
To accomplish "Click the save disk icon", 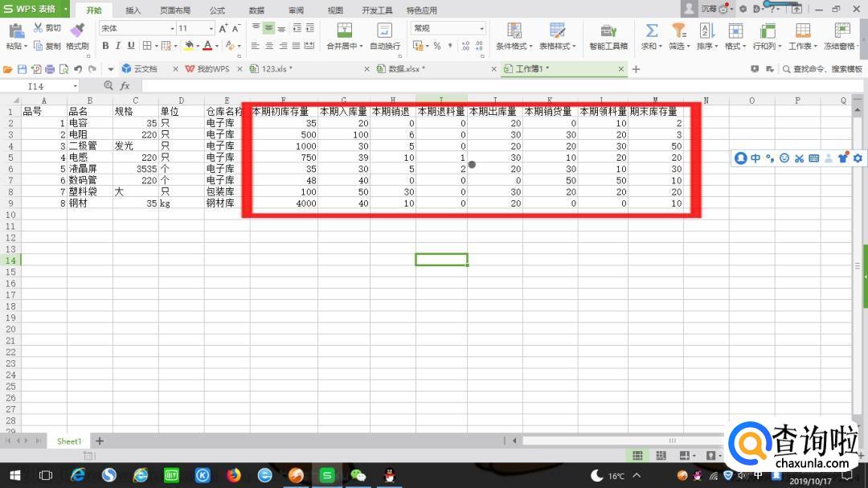I will click(x=23, y=69).
